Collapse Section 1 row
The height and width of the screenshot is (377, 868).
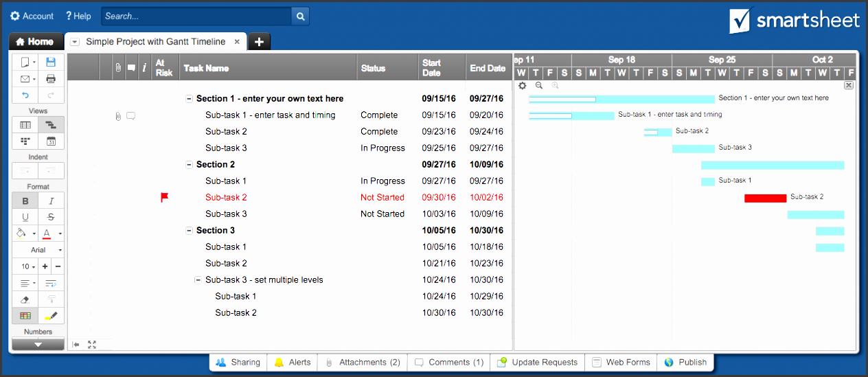(189, 99)
